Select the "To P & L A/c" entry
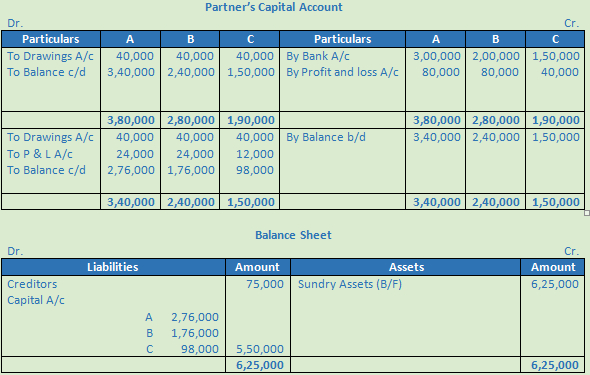This screenshot has height=375, width=590. [x=40, y=153]
